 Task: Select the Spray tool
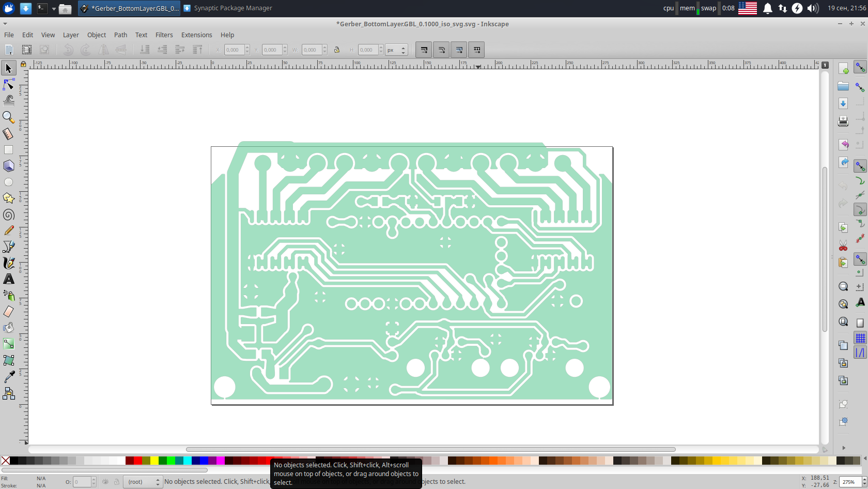[x=9, y=295]
